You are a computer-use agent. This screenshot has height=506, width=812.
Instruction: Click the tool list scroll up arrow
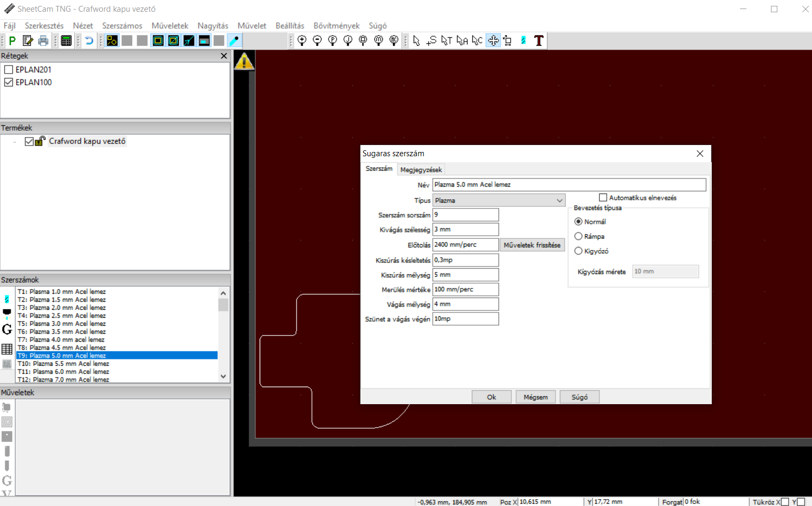coord(223,293)
